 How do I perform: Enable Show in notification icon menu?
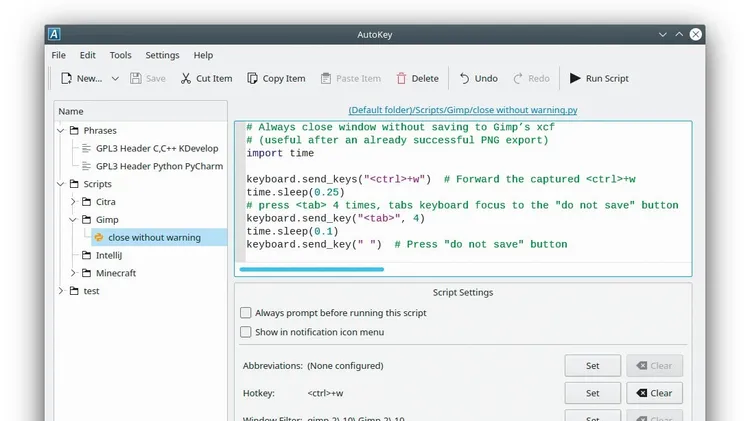(x=245, y=332)
